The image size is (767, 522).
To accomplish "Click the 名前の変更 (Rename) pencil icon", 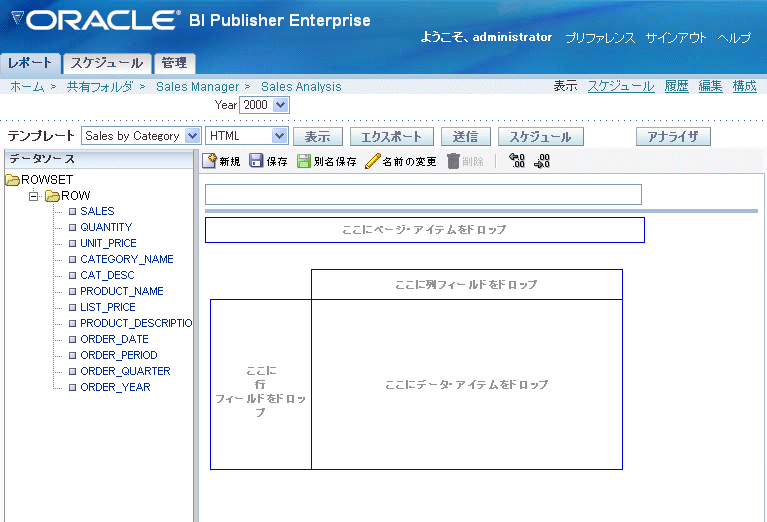I will pyautogui.click(x=373, y=161).
